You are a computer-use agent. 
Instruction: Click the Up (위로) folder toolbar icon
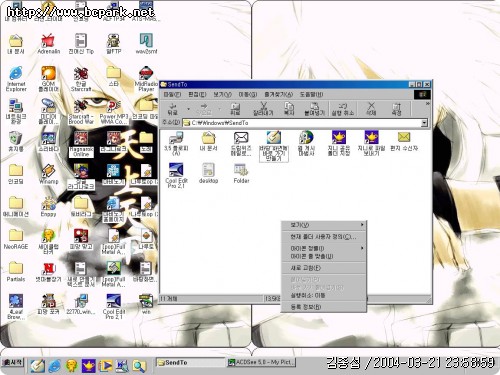235,109
